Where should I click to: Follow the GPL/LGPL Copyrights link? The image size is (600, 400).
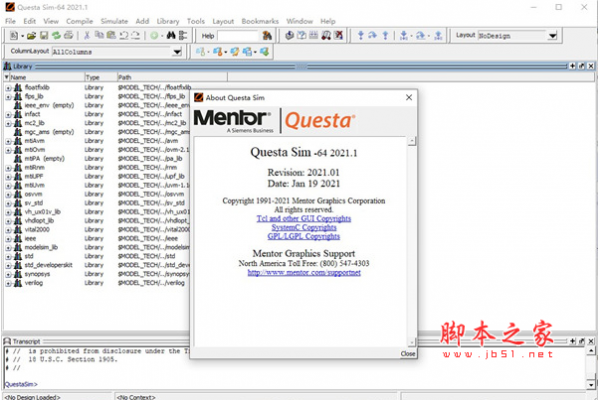(x=304, y=236)
